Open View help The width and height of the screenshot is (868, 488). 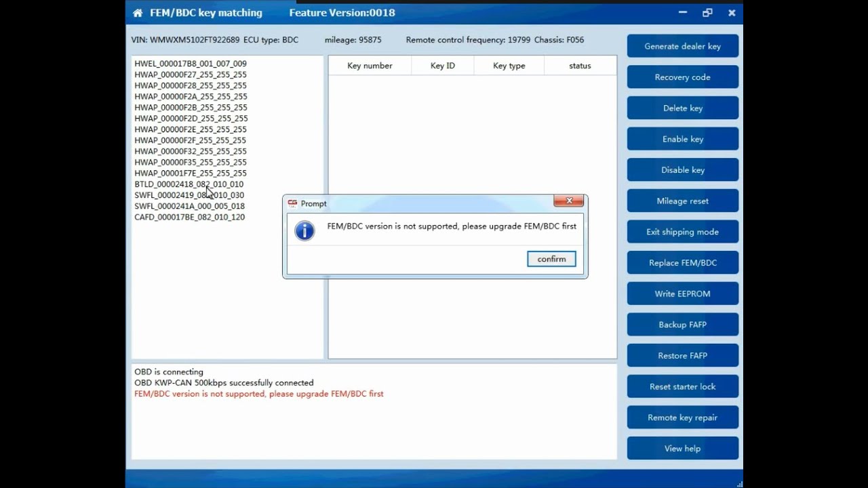(x=682, y=449)
